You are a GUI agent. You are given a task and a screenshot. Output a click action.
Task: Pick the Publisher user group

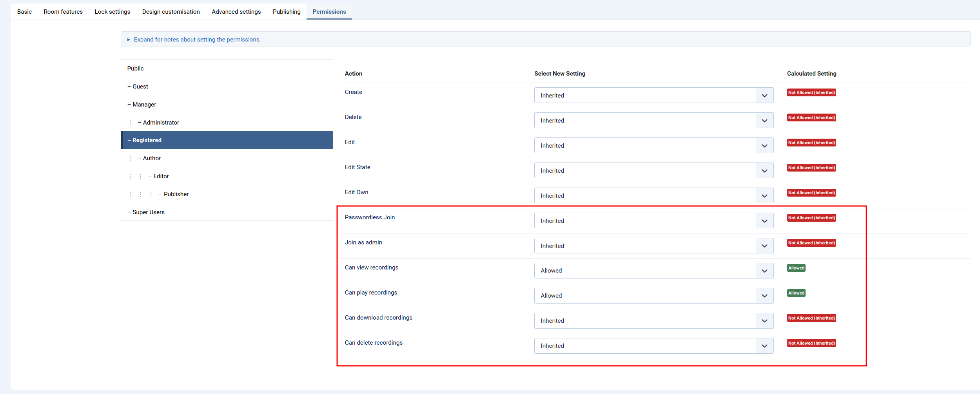[x=176, y=194]
